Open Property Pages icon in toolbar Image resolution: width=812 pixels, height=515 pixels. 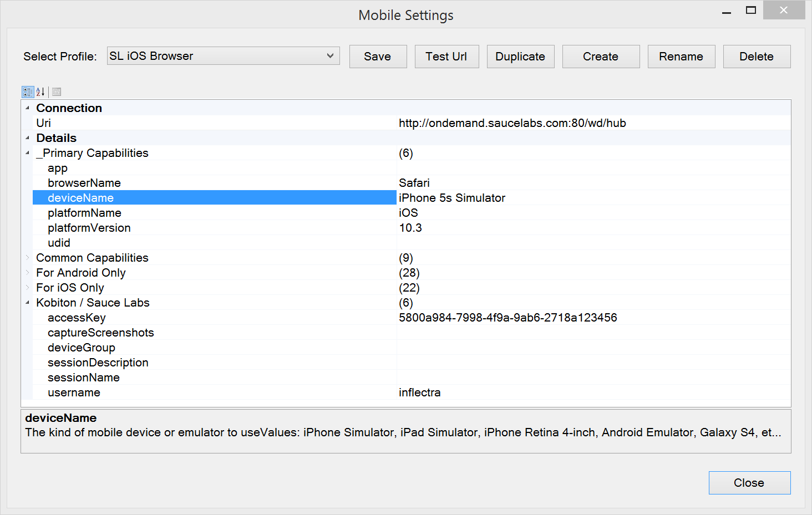(x=57, y=92)
